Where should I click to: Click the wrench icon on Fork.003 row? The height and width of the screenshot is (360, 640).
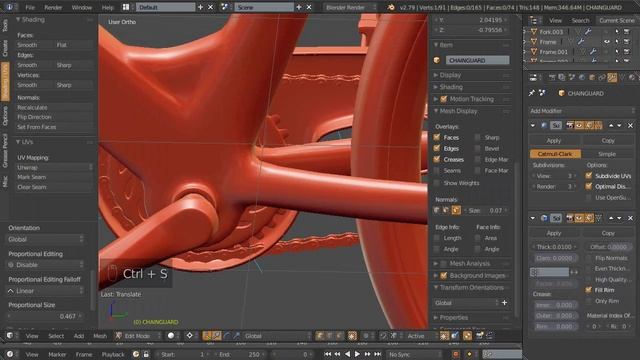click(588, 31)
